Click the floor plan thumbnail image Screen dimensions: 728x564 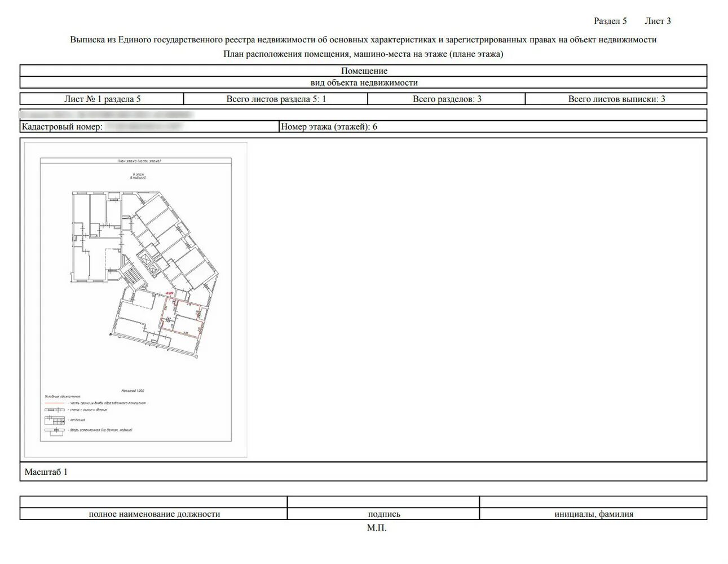[136, 299]
